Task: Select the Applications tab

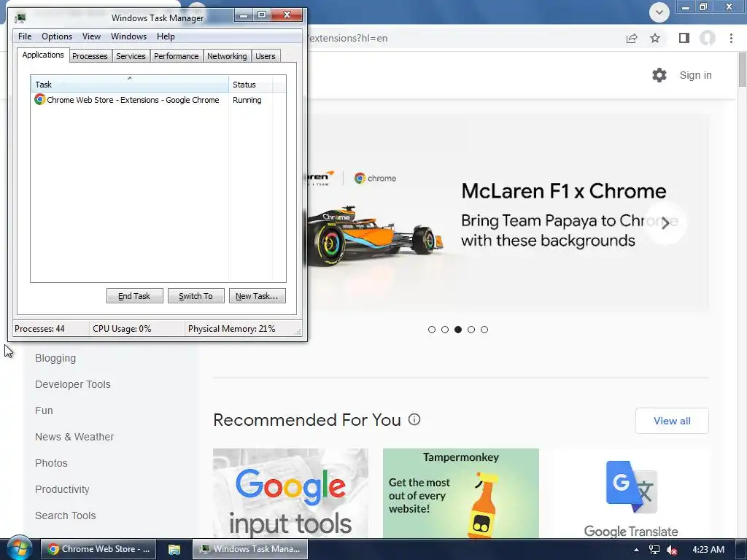Action: click(x=43, y=55)
